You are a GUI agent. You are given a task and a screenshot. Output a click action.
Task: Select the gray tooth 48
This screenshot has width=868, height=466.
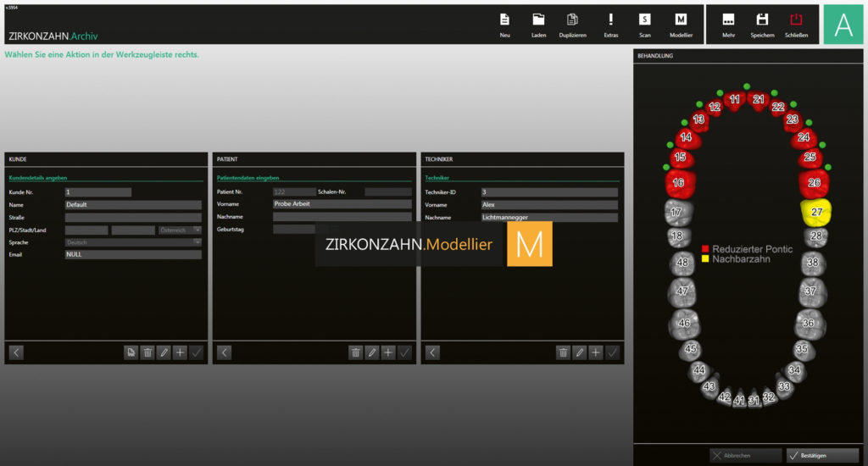pos(682,264)
